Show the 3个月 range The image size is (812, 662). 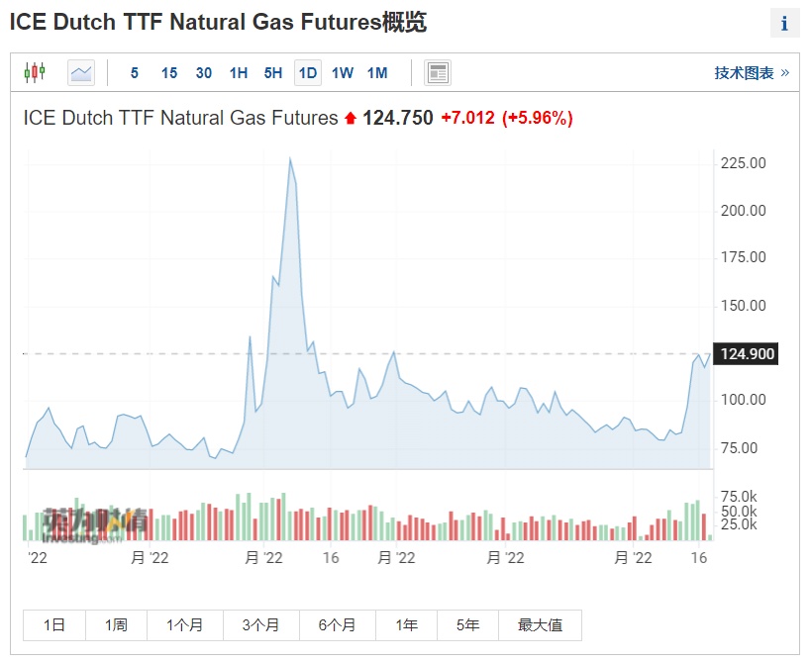[260, 625]
